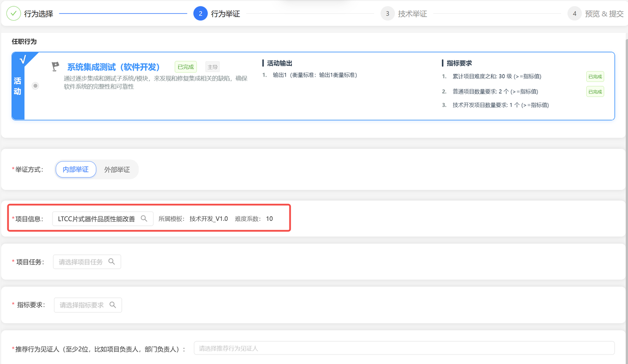Viewport: 628px width, 364px height.
Task: Click the blue 活动 side ribbon
Action: 18,86
